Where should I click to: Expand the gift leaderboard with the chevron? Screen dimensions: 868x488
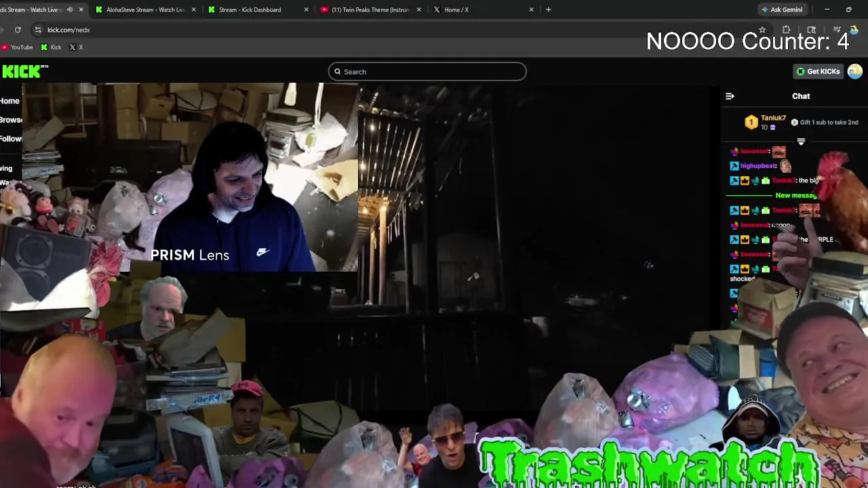pyautogui.click(x=801, y=142)
